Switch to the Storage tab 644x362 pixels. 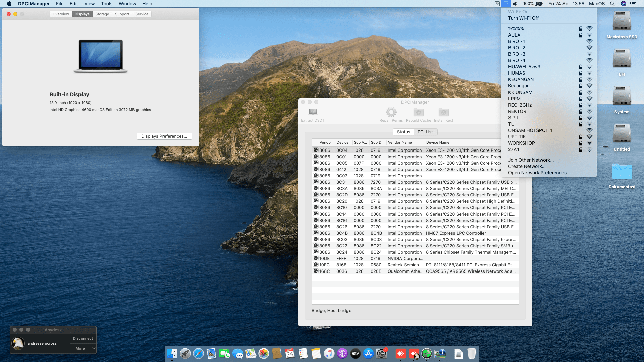coord(102,14)
